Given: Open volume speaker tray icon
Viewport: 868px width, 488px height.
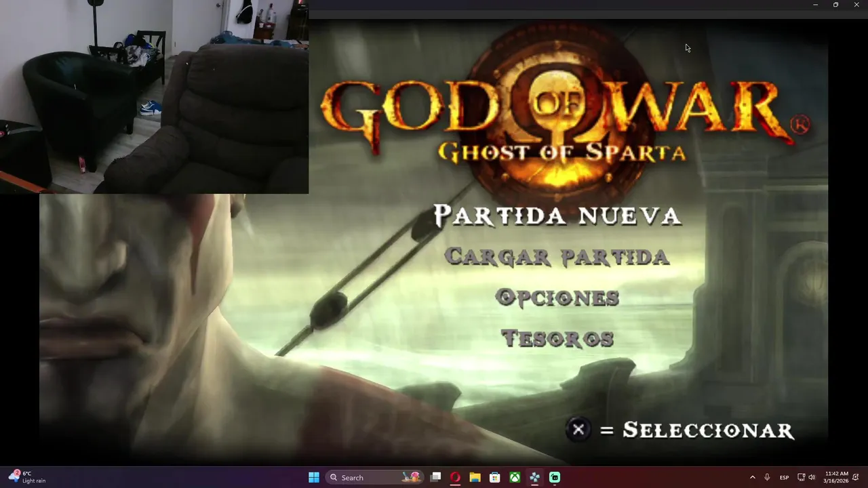Looking at the screenshot, I should point(812,477).
